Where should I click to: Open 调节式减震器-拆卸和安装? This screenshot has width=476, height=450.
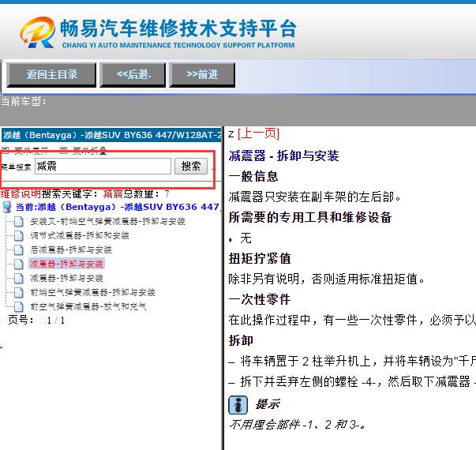click(x=80, y=235)
